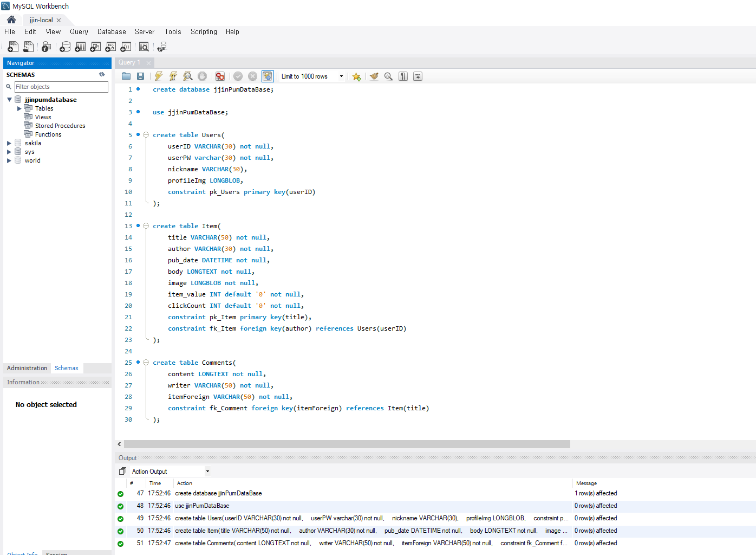The image size is (756, 555).
Task: Refresh schemas icon in Navigator
Action: coord(102,74)
